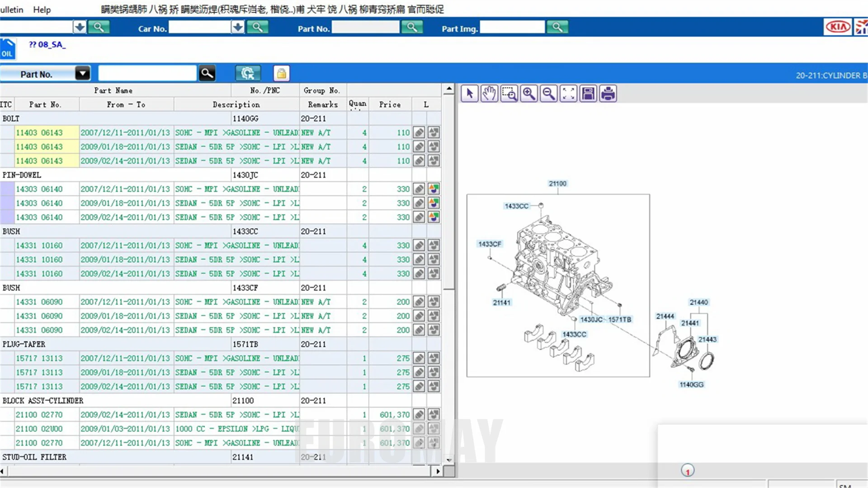868x488 pixels.
Task: Click the Part Img. search button
Action: 557,28
